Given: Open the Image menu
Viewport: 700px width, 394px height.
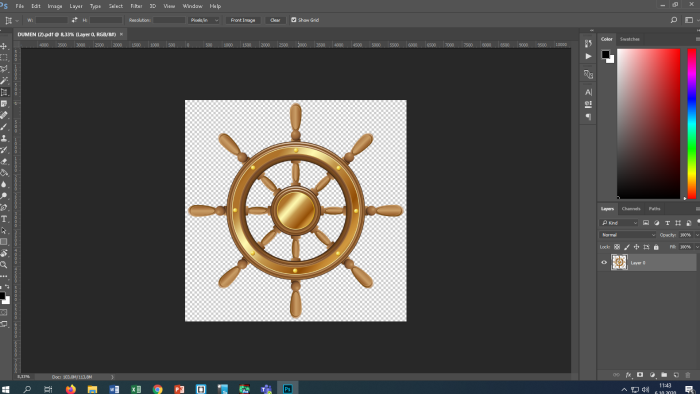Looking at the screenshot, I should coord(55,6).
